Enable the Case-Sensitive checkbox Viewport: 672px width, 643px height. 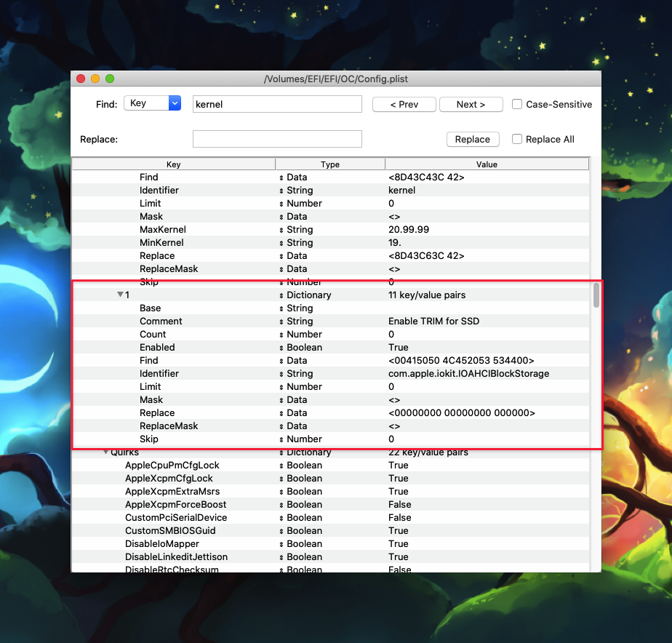click(517, 104)
